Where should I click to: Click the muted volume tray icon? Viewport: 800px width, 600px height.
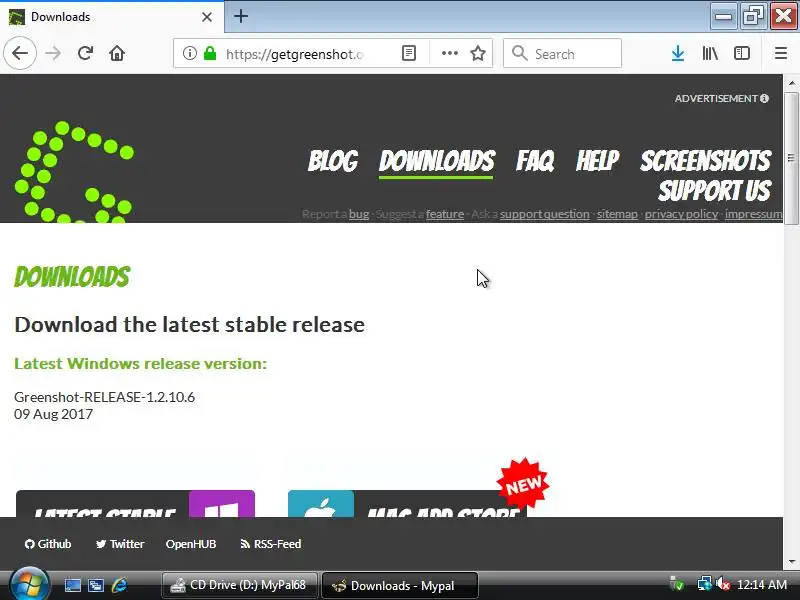coord(723,584)
